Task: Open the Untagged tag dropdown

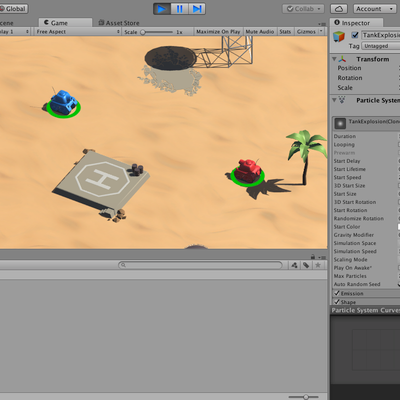Action: tap(381, 46)
